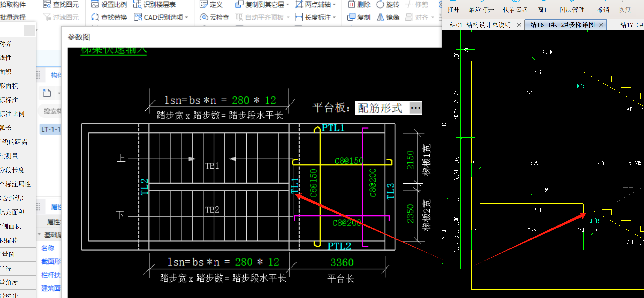The height and width of the screenshot is (298, 644).
Task: Open 图层管理 layer management
Action: click(572, 10)
